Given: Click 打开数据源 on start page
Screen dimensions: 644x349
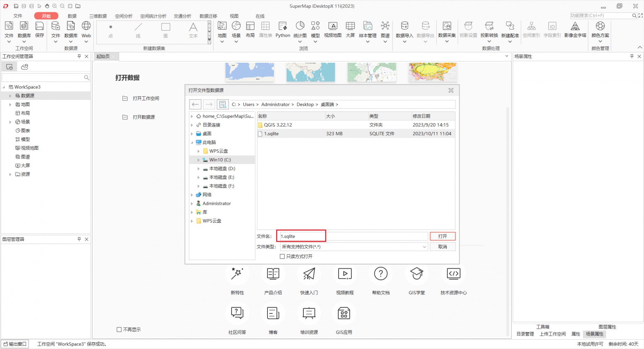Looking at the screenshot, I should (144, 117).
